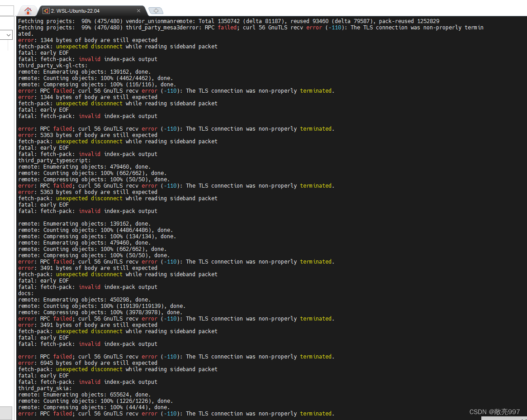Click 'Counting objects: 100% (4486/4486)' line
The height and width of the screenshot is (420, 527).
(x=95, y=230)
